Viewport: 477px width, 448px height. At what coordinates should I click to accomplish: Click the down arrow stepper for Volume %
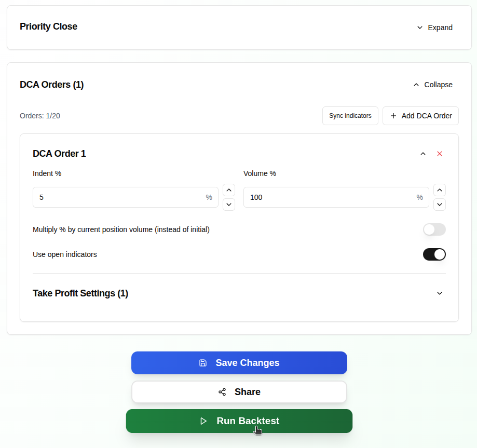point(439,205)
